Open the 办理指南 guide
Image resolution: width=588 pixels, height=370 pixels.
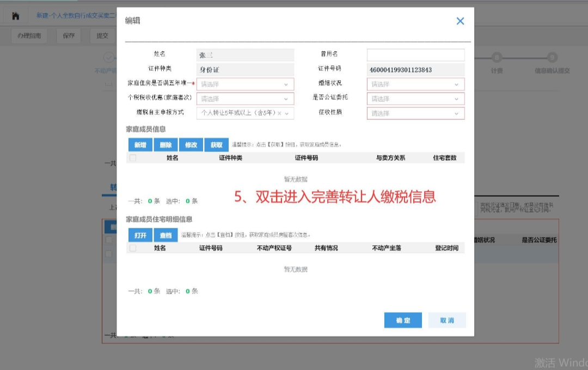point(29,35)
